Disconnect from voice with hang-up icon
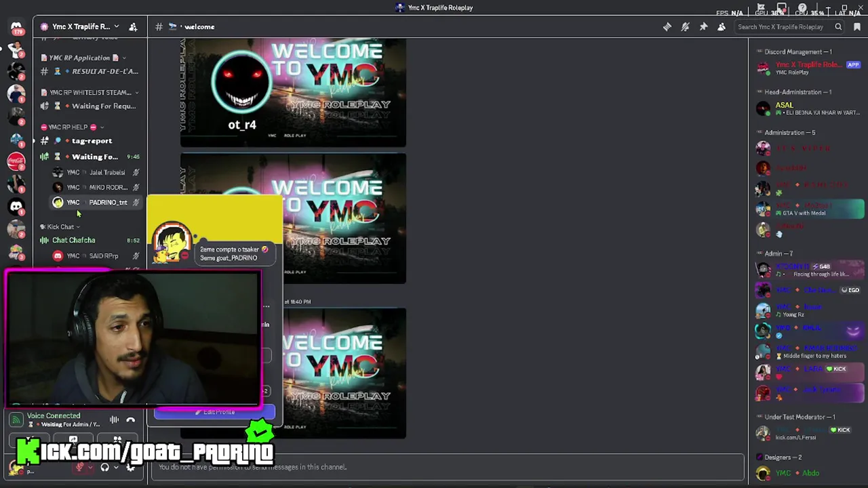This screenshot has width=868, height=488. pyautogui.click(x=131, y=420)
